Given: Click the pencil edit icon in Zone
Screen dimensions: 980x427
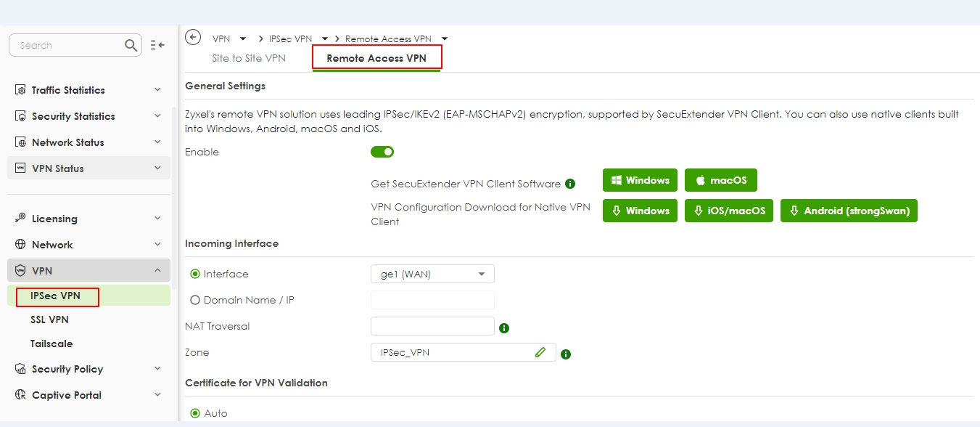Looking at the screenshot, I should click(540, 352).
